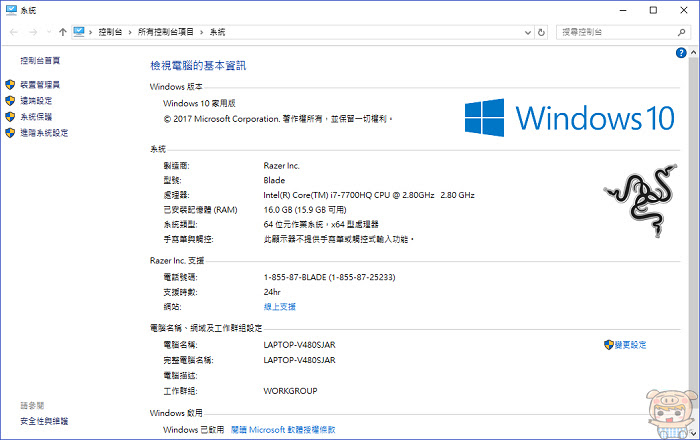Click Windows 10 家用版 edition text
This screenshot has height=440, width=700.
point(199,104)
